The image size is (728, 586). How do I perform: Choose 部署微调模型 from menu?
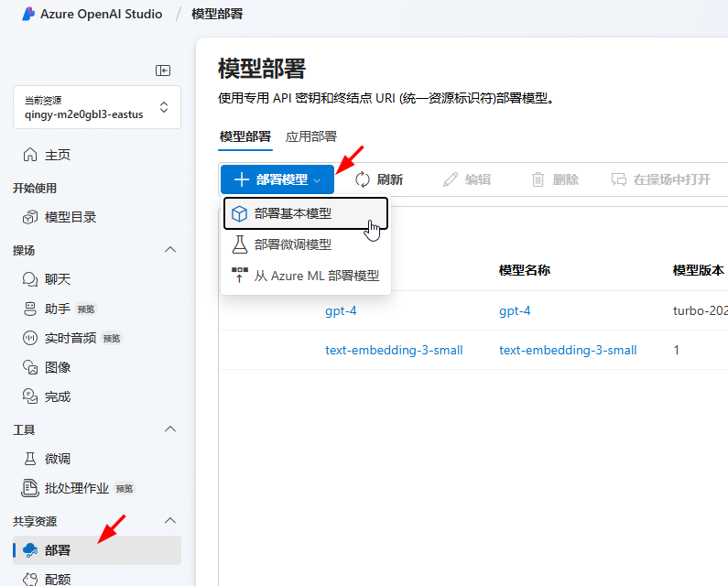(x=306, y=244)
